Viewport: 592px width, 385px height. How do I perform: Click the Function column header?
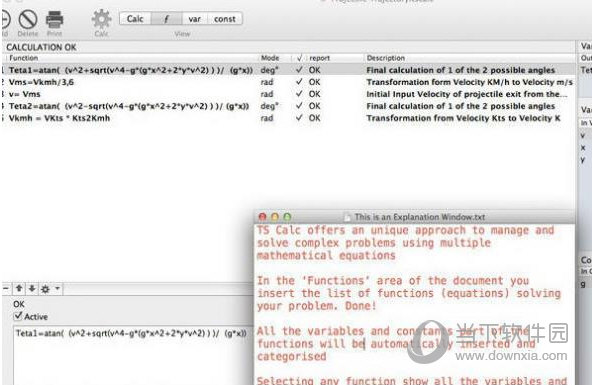click(x=23, y=58)
